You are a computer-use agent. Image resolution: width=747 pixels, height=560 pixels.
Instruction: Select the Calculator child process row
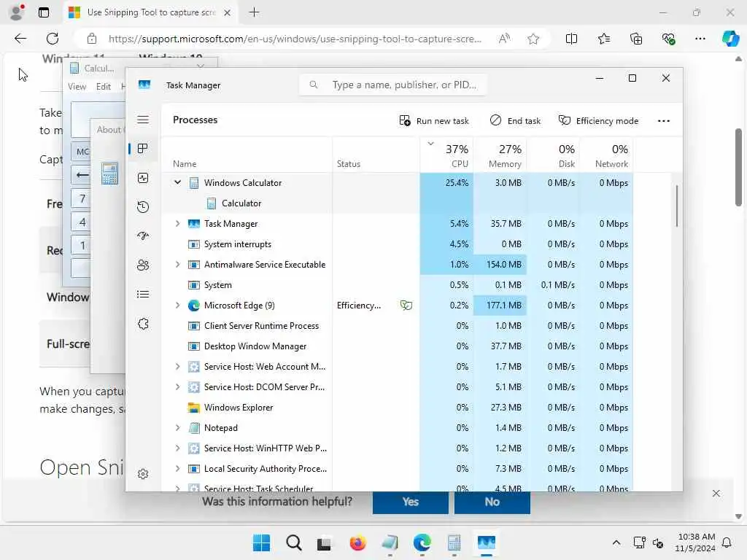point(398,203)
